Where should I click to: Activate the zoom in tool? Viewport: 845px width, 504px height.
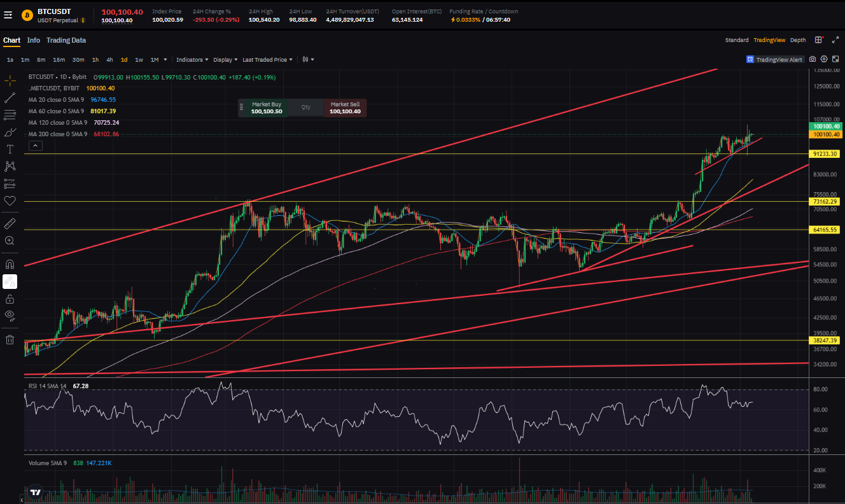[x=10, y=241]
